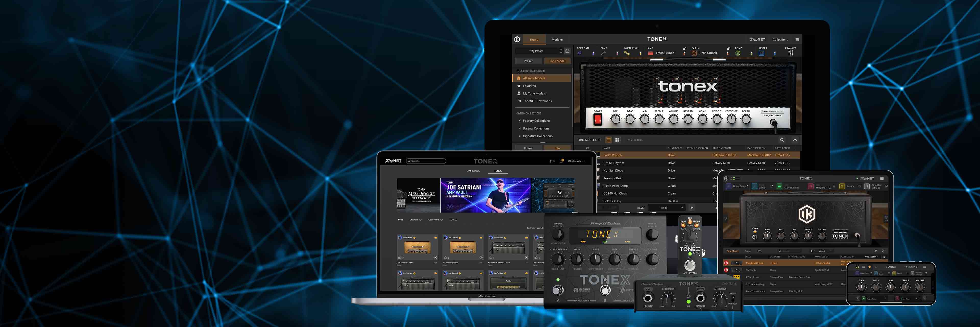Click the filter funnel icon on iPad
The image size is (980, 327).
click(x=876, y=251)
